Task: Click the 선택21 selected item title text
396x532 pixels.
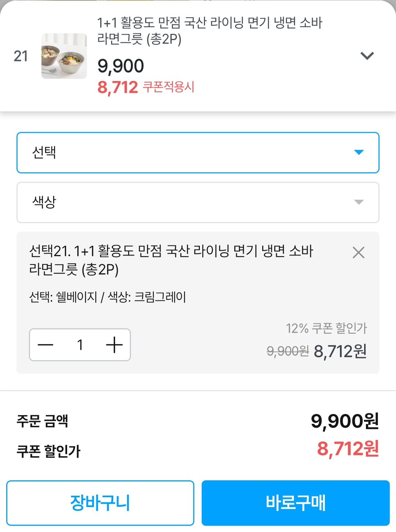Action: [x=171, y=260]
